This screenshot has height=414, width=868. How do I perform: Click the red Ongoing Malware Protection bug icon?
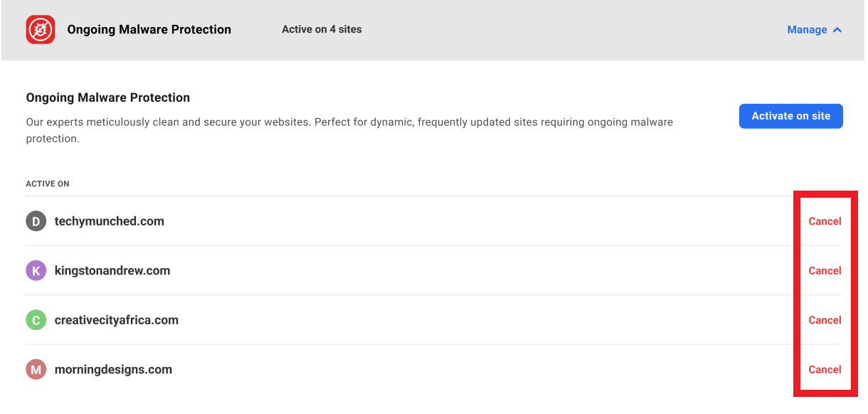[x=41, y=30]
